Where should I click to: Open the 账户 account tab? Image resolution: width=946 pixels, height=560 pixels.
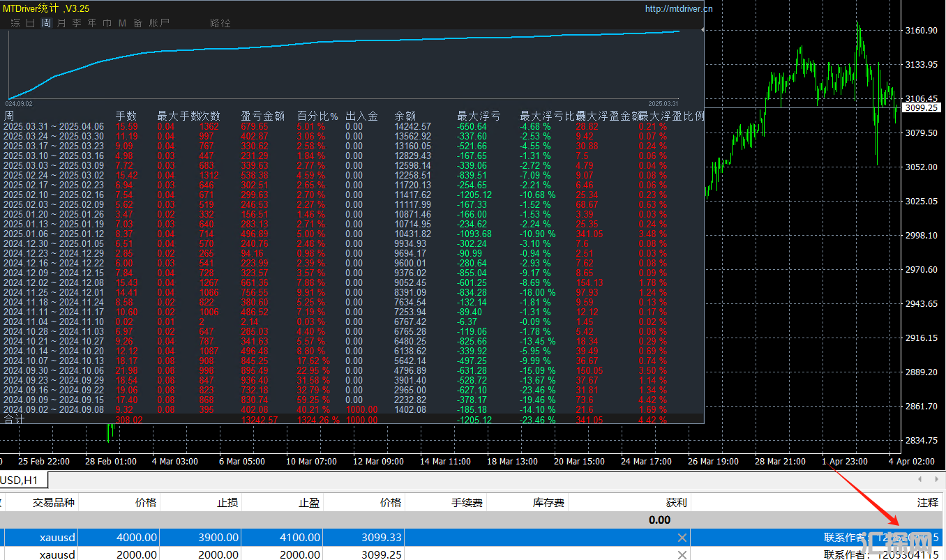click(x=159, y=23)
